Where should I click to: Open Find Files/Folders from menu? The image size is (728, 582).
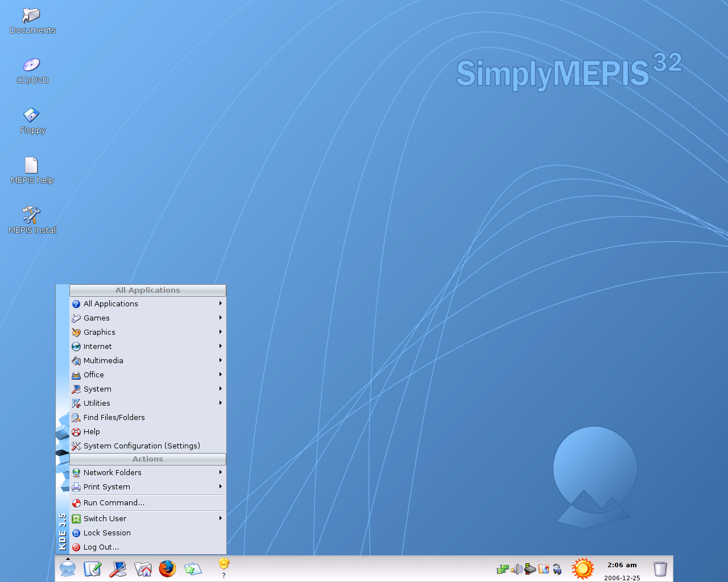[148, 417]
